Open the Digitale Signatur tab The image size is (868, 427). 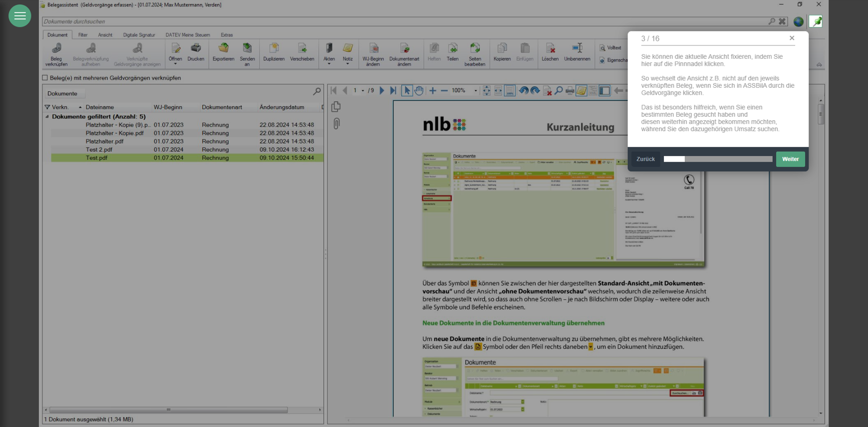click(139, 35)
